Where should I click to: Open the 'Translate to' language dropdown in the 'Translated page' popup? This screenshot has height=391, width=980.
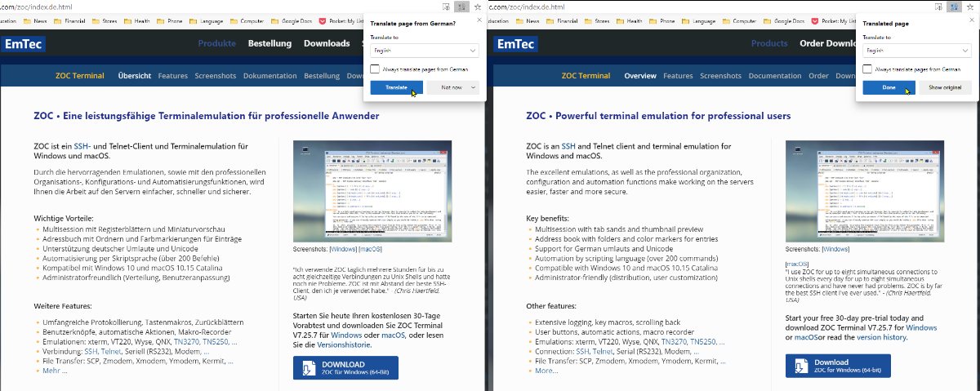click(916, 50)
